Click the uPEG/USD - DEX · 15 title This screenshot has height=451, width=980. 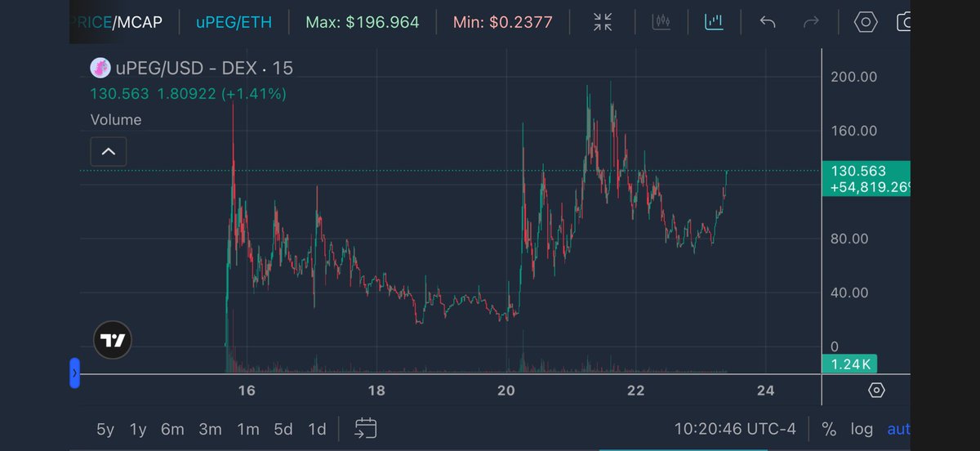click(x=204, y=67)
